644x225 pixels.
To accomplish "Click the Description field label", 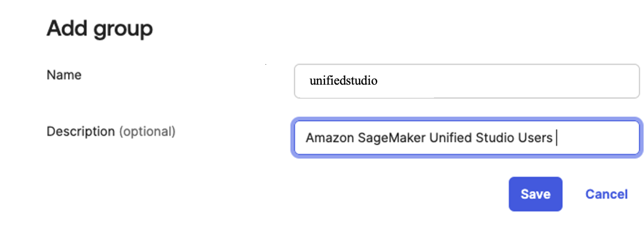I will click(80, 131).
